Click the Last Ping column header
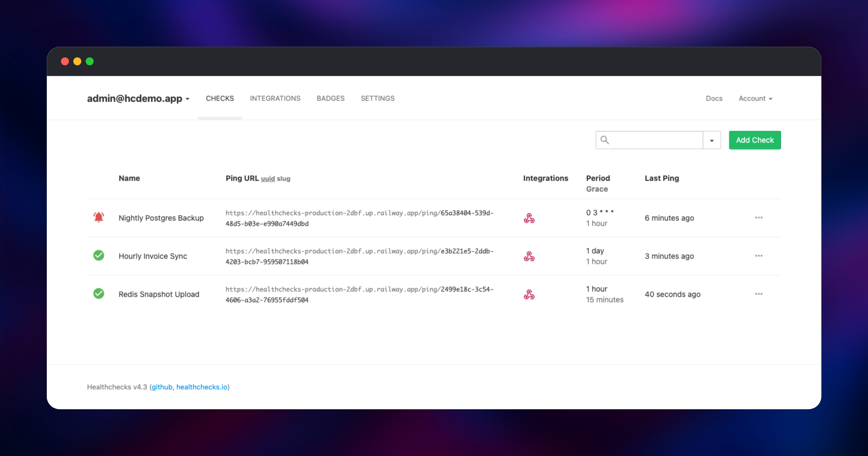 click(662, 178)
